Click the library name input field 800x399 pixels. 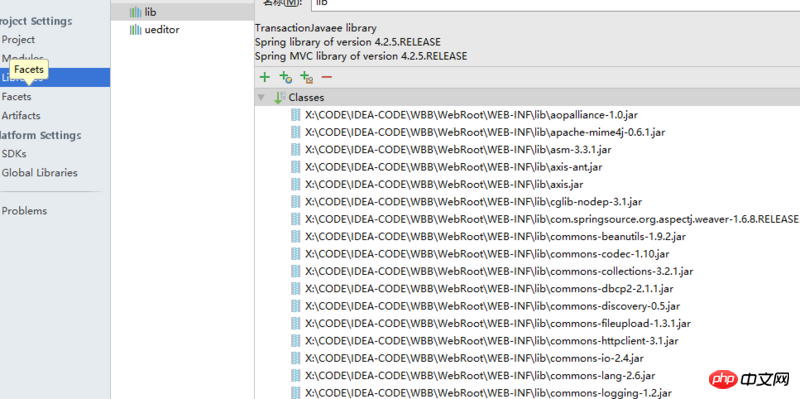(555, 4)
